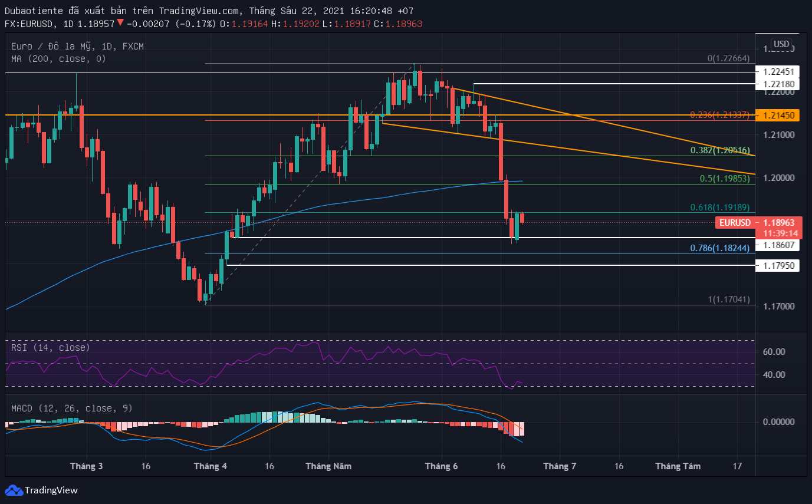Image resolution: width=812 pixels, height=504 pixels.
Task: Select the Fibonacci 0.236(1.21337) level label
Action: pos(720,114)
